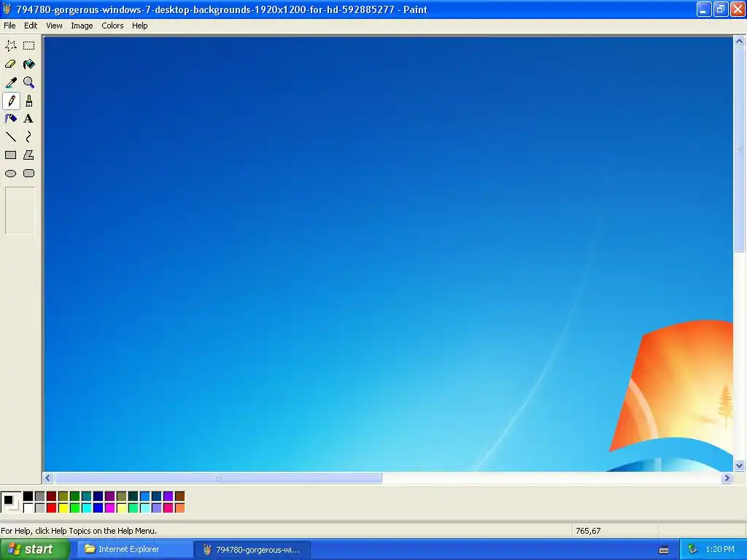
Task: Pick the Fill With Color bucket tool
Action: (x=29, y=64)
